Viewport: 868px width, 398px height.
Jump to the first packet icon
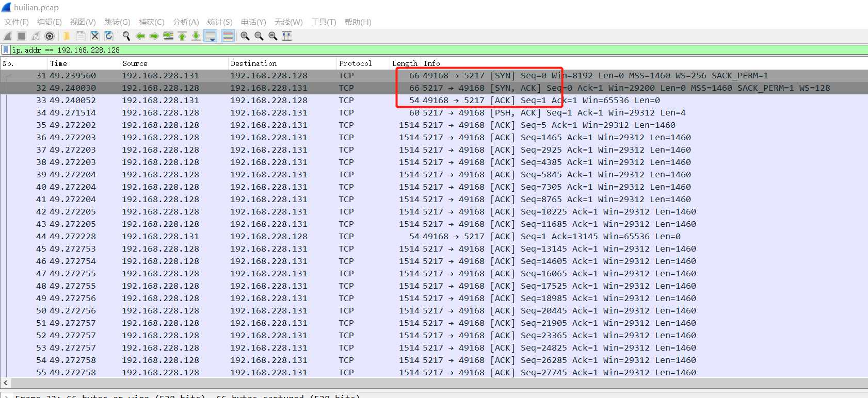(182, 36)
